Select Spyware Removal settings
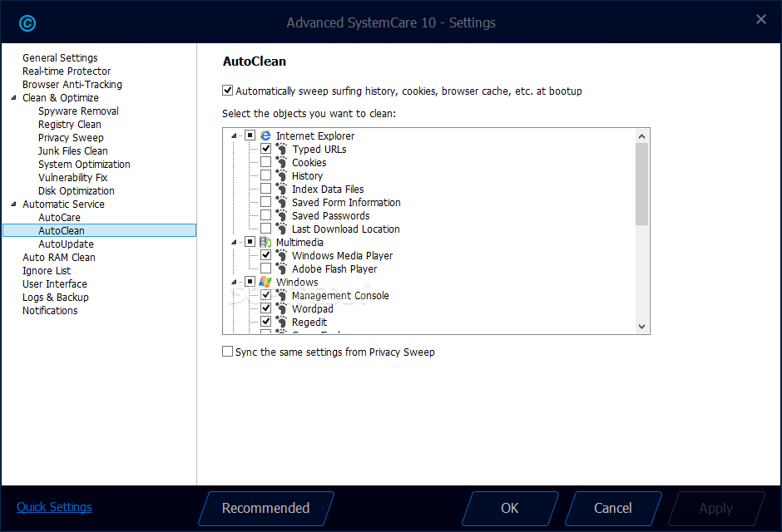This screenshot has height=532, width=782. tap(78, 111)
